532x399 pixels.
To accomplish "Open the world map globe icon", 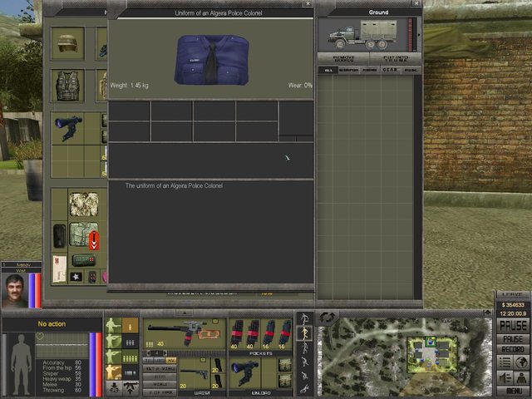I will click(x=521, y=362).
